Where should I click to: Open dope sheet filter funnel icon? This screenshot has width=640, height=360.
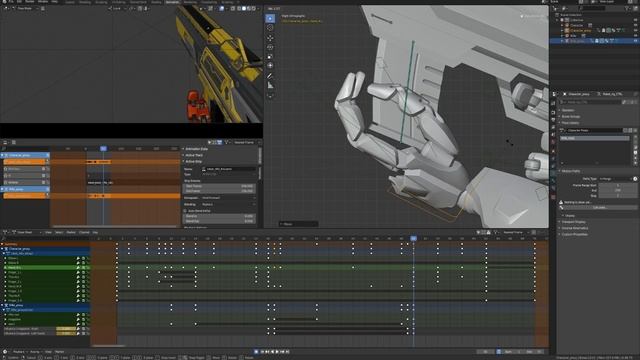pyautogui.click(x=496, y=232)
